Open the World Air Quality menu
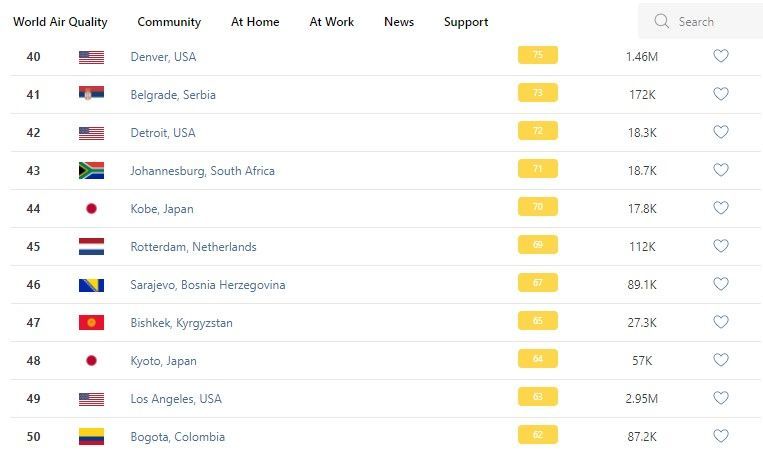Image resolution: width=763 pixels, height=467 pixels. tap(60, 21)
